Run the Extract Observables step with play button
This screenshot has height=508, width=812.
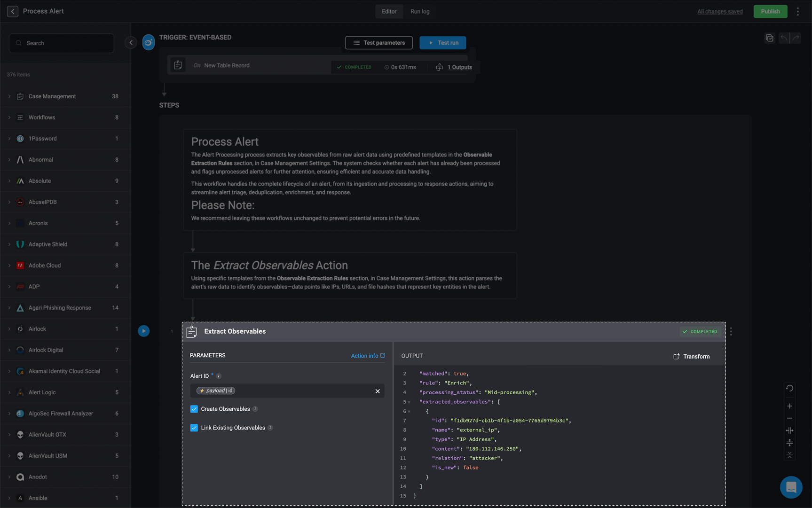144,331
